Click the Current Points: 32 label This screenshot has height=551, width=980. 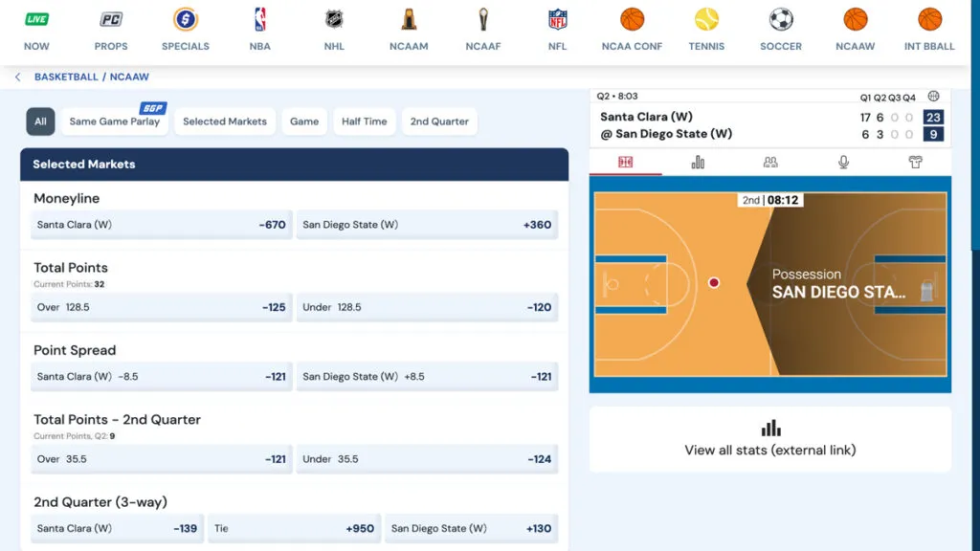(69, 284)
